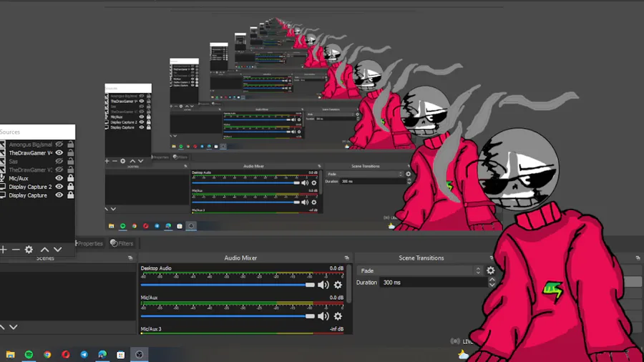This screenshot has height=362, width=644.
Task: Move selected source up in Sources list
Action: click(44, 249)
